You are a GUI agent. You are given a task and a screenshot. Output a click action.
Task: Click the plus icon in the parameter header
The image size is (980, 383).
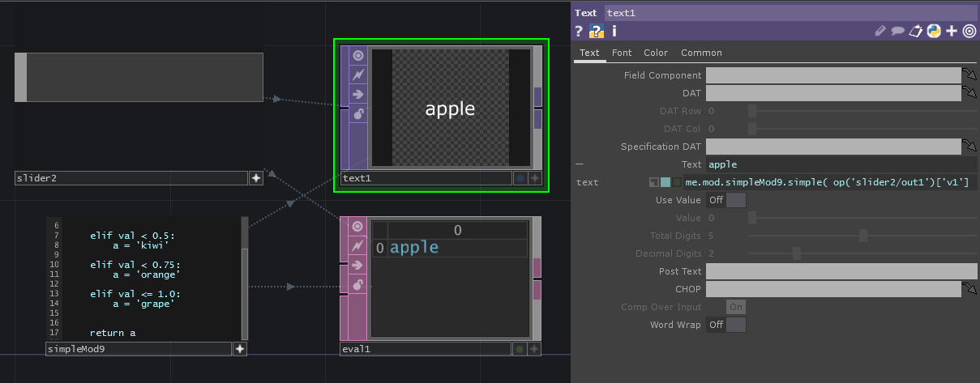[952, 32]
